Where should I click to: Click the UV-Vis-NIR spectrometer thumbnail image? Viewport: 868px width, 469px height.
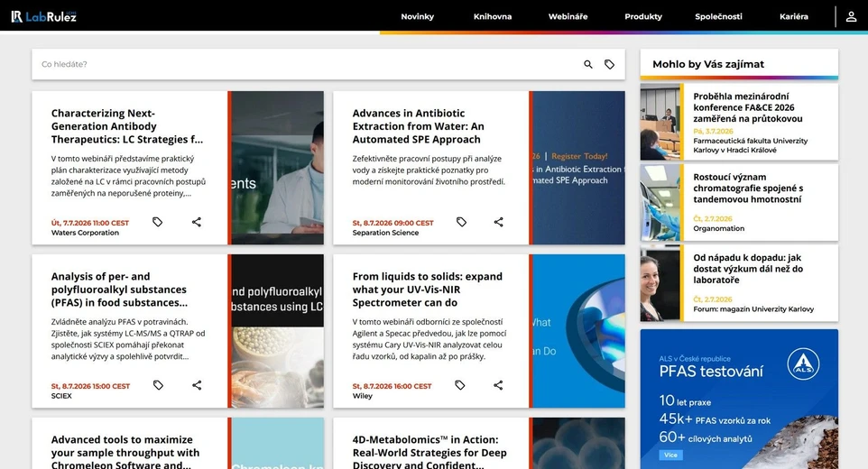[578, 331]
